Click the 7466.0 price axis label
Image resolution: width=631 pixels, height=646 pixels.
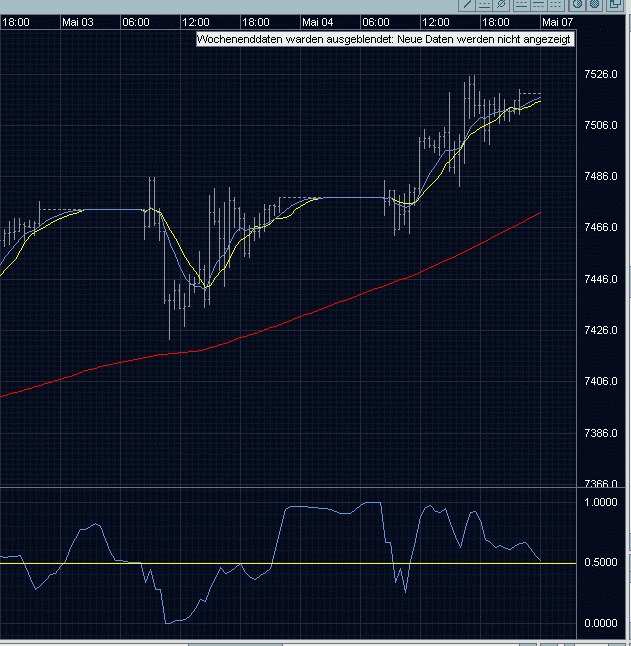pyautogui.click(x=601, y=227)
